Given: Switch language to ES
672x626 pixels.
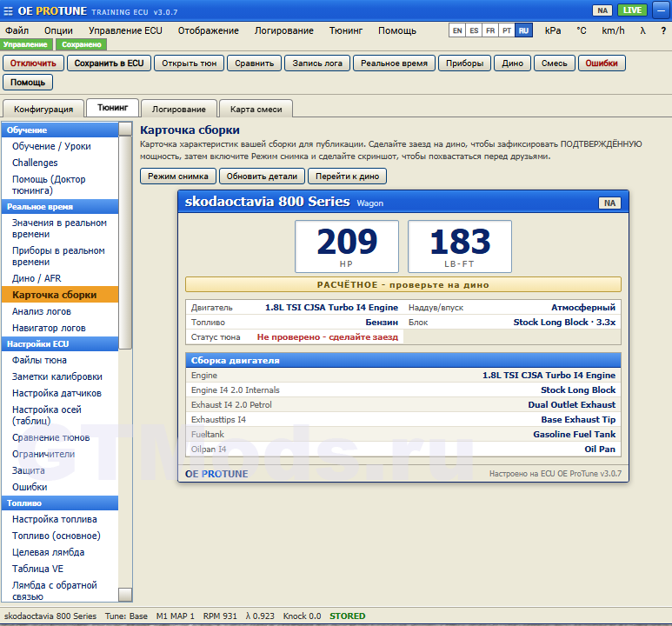Looking at the screenshot, I should 474,30.
